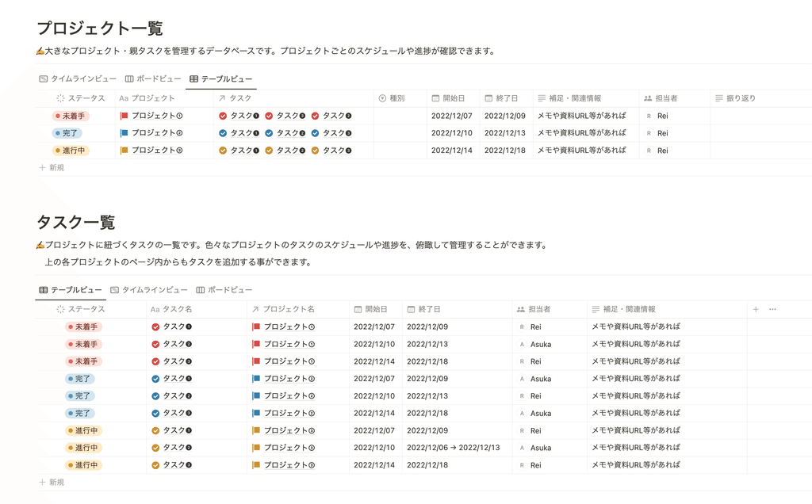The height and width of the screenshot is (504, 812).
Task: Open red flag icon of プロジェクト① in プロジェクト一覧
Action: click(124, 116)
